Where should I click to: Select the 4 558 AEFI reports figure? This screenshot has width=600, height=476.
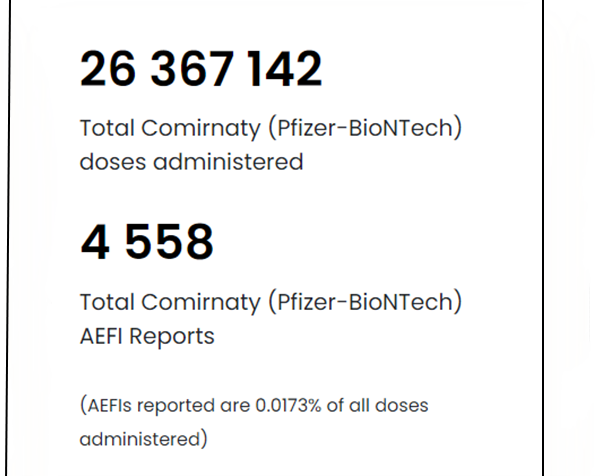(146, 243)
